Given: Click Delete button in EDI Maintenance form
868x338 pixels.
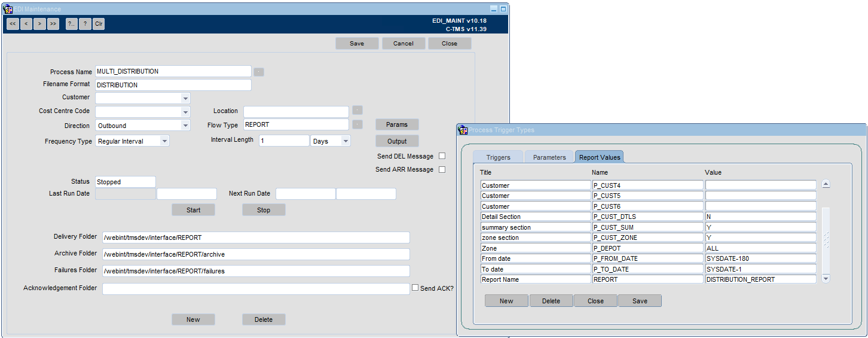Looking at the screenshot, I should point(264,319).
